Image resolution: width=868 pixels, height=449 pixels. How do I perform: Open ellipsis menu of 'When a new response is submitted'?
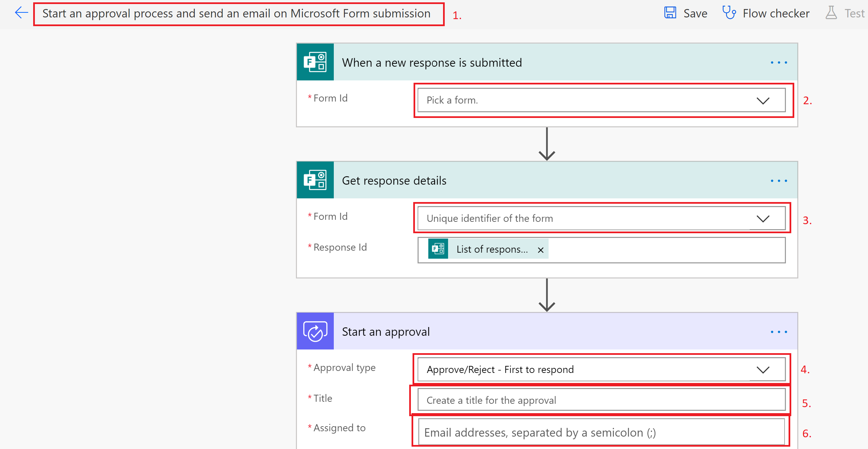point(779,63)
